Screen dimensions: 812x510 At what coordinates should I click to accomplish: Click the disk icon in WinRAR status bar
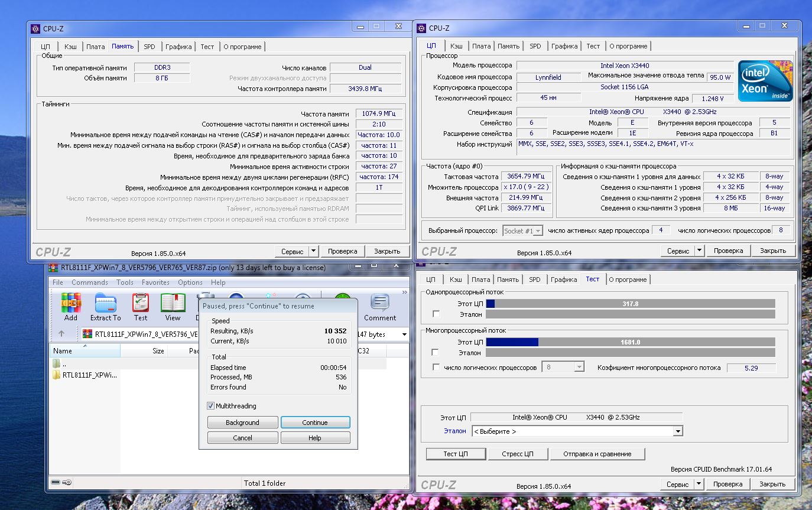pyautogui.click(x=56, y=482)
